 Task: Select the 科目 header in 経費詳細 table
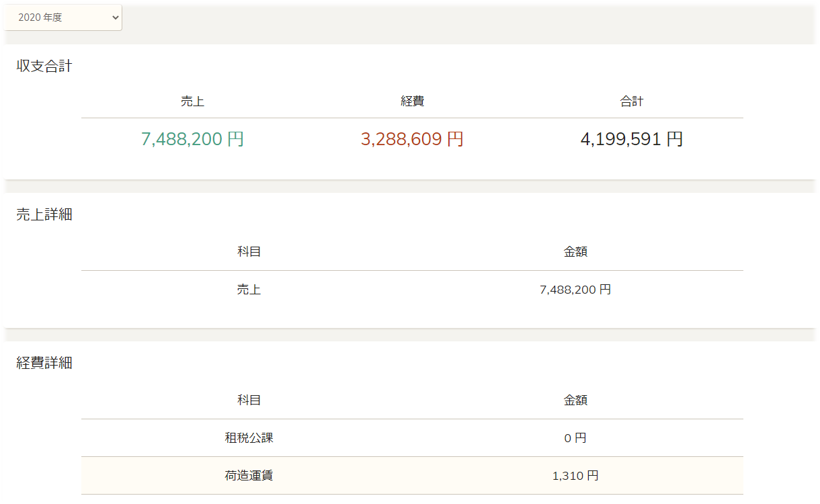249,400
